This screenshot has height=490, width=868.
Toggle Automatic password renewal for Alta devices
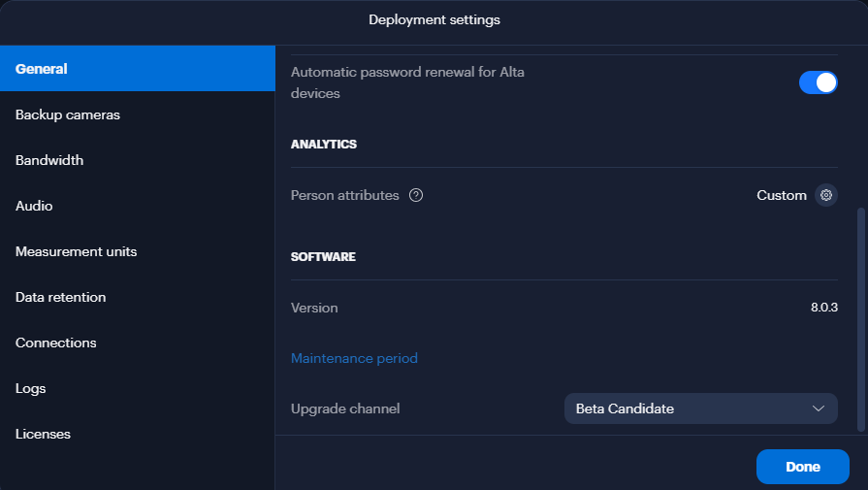pyautogui.click(x=819, y=82)
